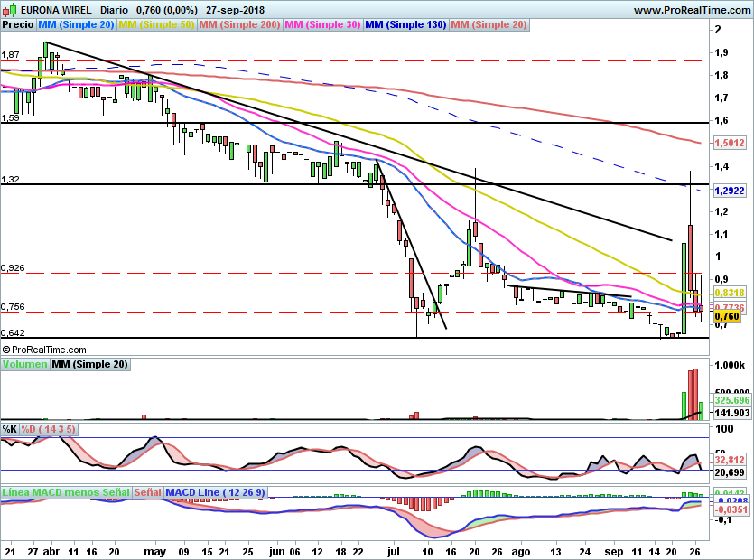754x560 pixels.
Task: Click the 0,756 level label
Action: [x=13, y=306]
